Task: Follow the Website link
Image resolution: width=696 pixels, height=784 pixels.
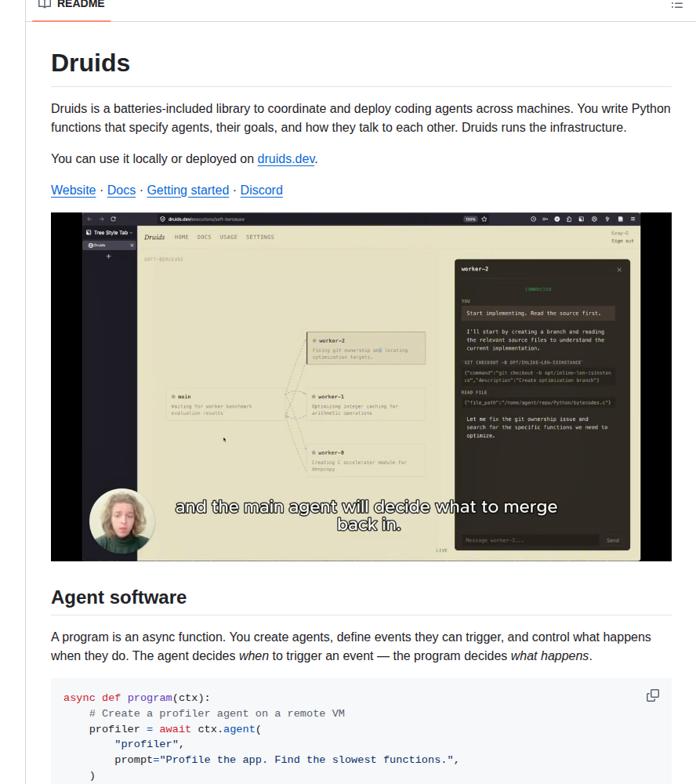Action: pos(73,191)
